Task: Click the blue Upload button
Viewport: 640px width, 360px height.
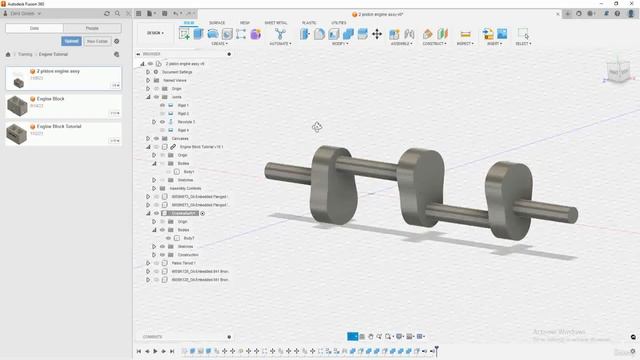Action: (x=71, y=41)
